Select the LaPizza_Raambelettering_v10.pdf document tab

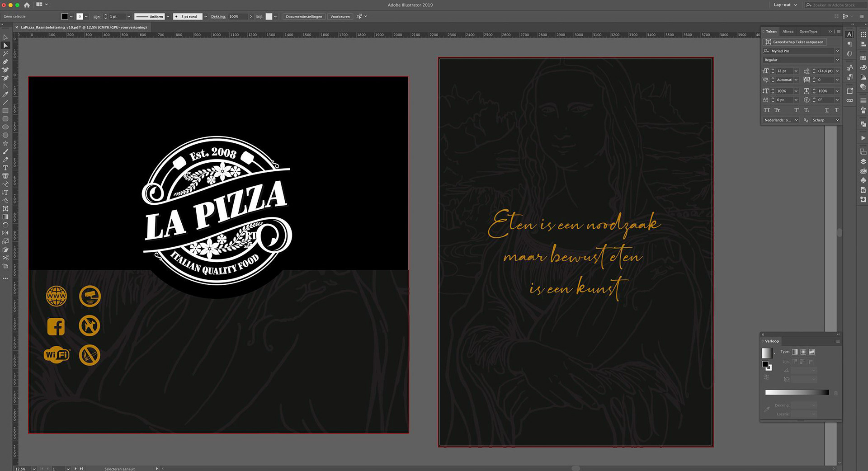click(x=84, y=28)
